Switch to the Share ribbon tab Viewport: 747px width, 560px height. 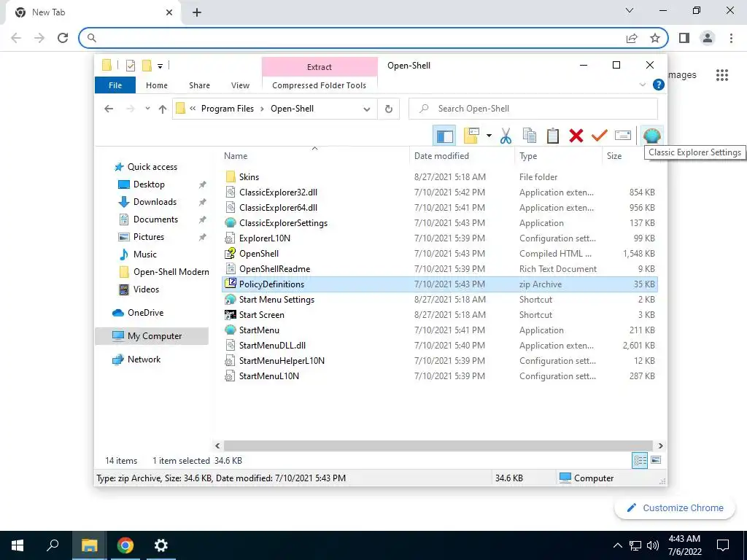coord(200,85)
